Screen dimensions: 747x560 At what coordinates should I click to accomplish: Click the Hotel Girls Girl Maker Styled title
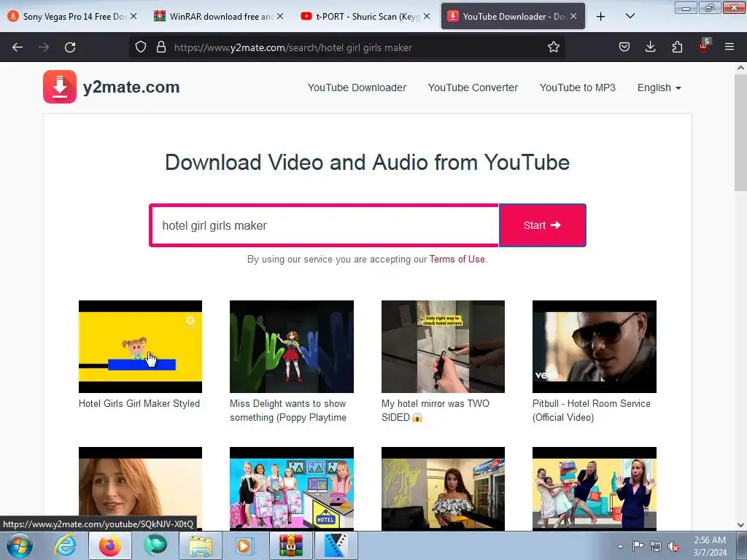tap(139, 403)
